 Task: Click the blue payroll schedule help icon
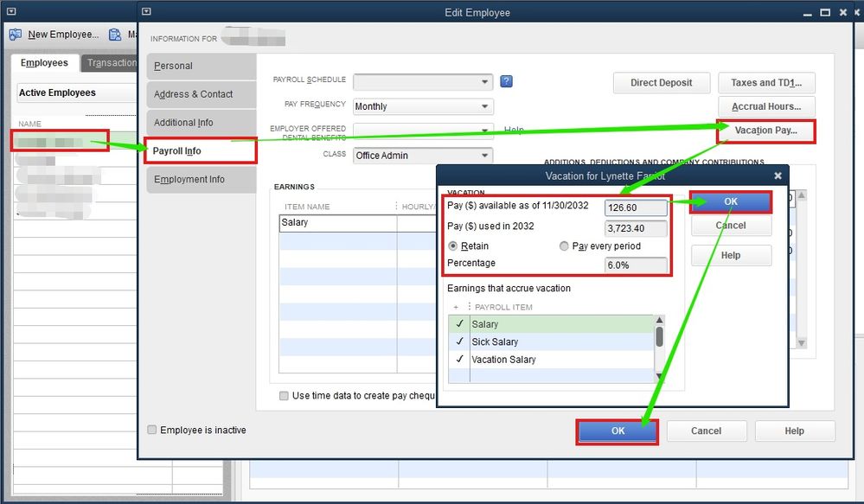pos(506,81)
